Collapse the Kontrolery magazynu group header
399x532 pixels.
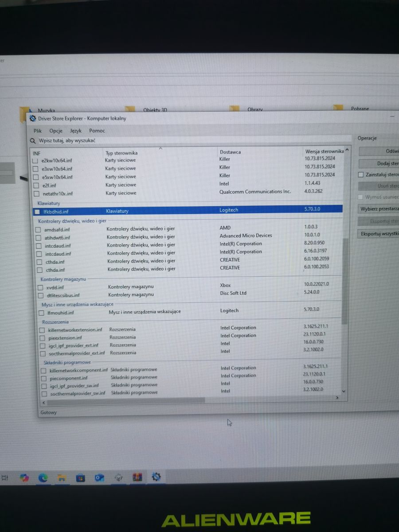(63, 279)
